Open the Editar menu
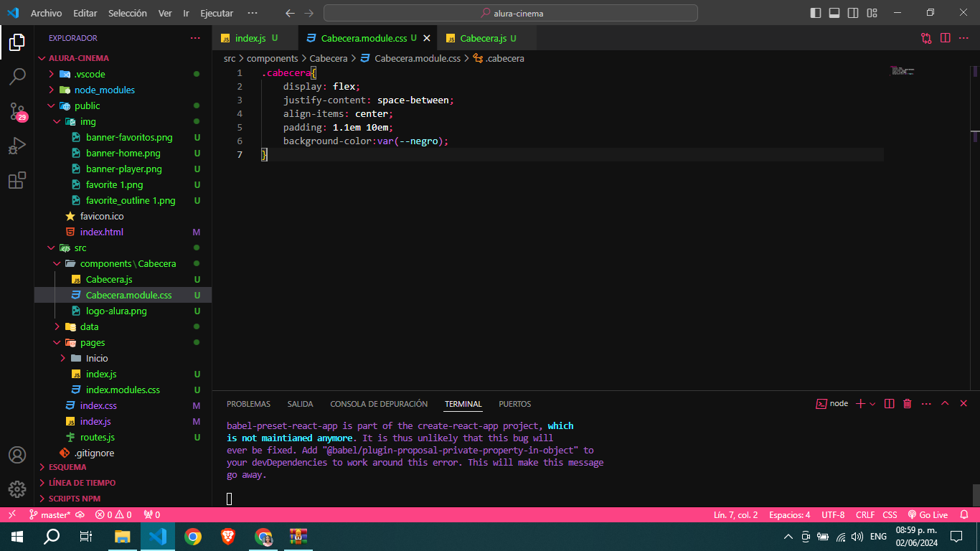Screen dimensions: 980x551 [x=85, y=14]
